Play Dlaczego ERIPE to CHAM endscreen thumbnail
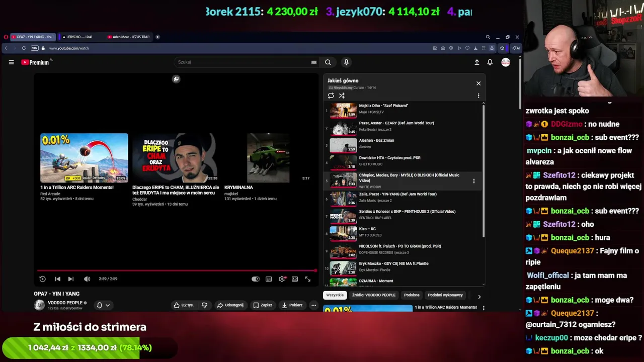Image resolution: width=644 pixels, height=362 pixels. (175, 158)
